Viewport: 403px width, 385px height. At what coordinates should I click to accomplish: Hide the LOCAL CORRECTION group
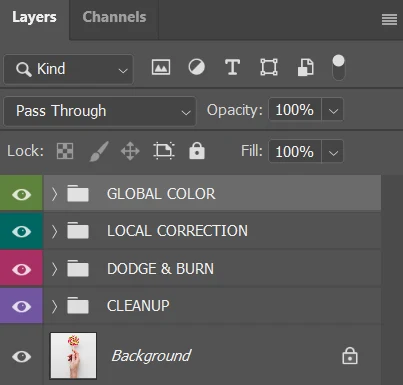coord(21,232)
